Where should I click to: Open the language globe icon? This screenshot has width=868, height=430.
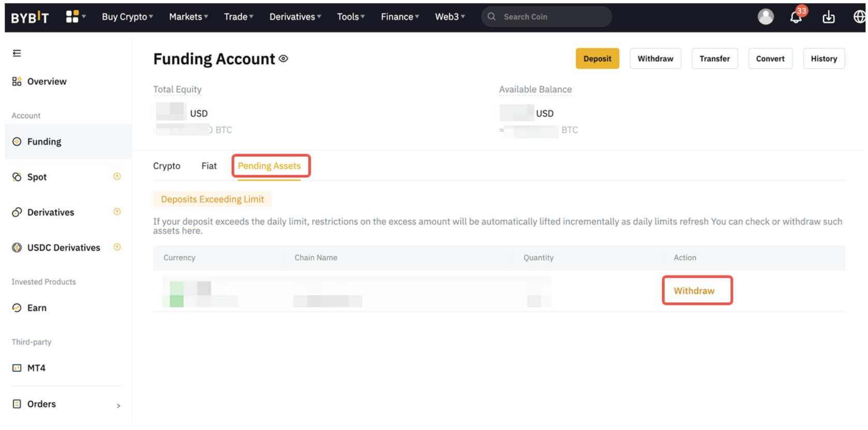click(859, 17)
